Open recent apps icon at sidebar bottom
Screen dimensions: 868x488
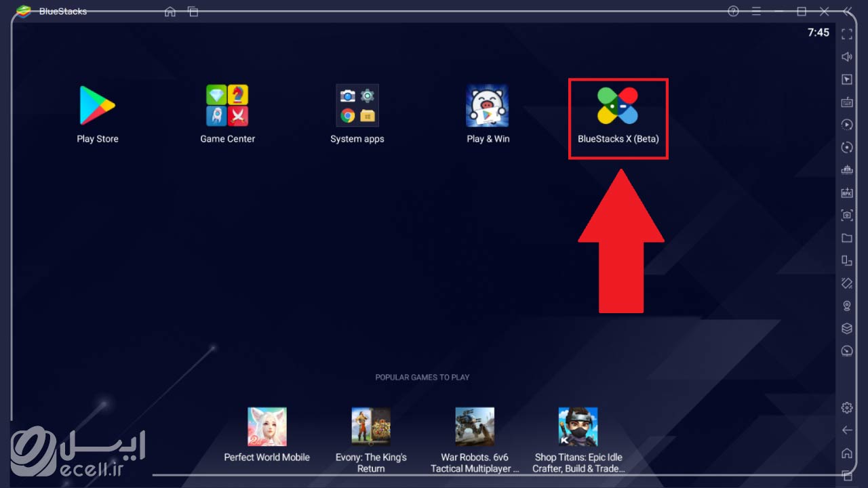[x=847, y=475]
